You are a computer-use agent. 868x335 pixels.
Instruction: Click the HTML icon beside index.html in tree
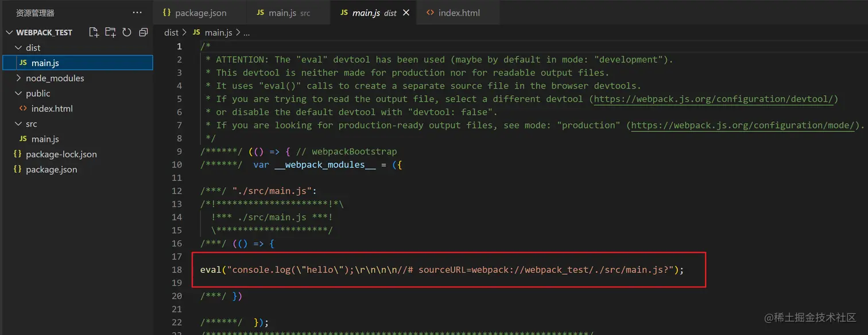[x=23, y=108]
